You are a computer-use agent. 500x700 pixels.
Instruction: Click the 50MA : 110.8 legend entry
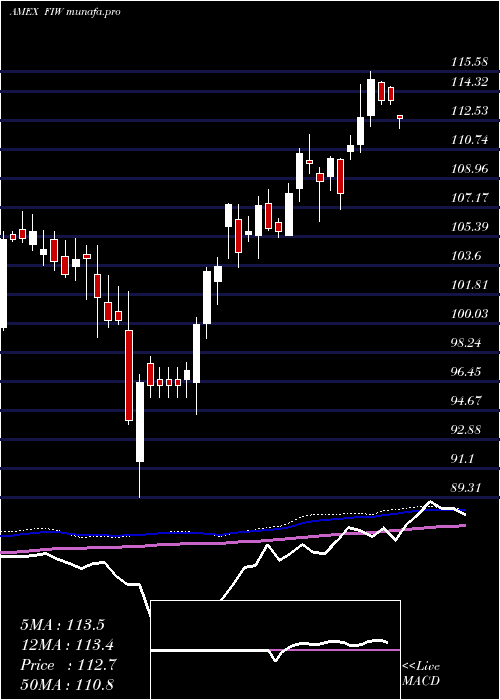(67, 685)
